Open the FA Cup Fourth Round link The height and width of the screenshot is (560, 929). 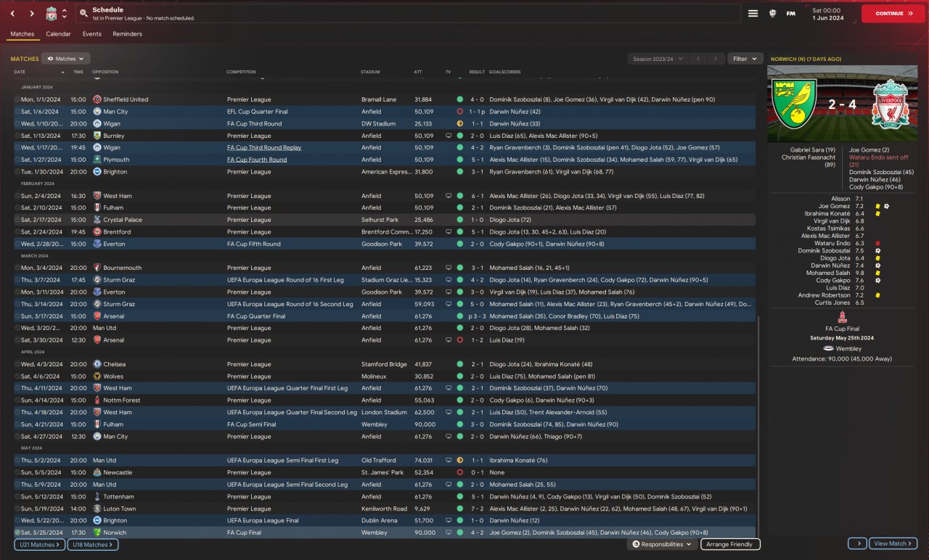pyautogui.click(x=257, y=160)
